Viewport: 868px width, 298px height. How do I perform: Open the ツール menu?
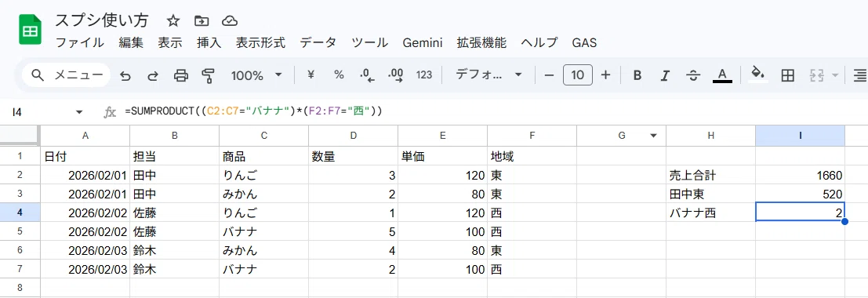click(x=370, y=42)
